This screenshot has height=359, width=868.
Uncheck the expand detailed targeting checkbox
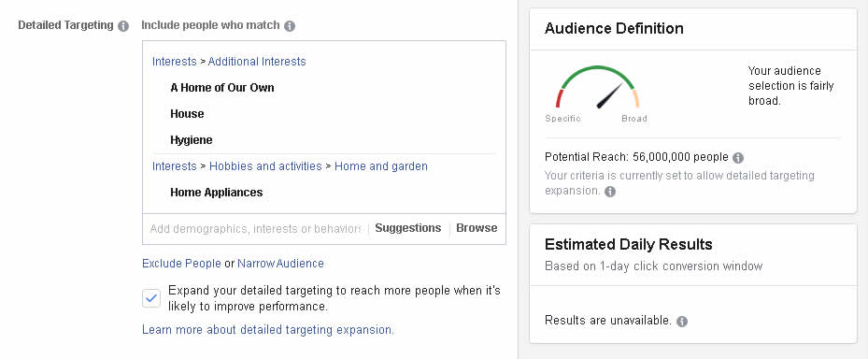tap(151, 298)
